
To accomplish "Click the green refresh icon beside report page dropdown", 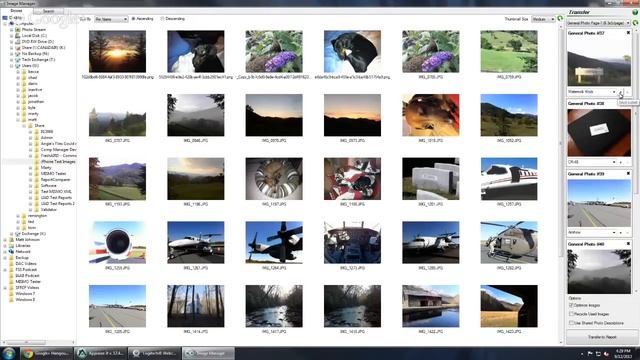I will pyautogui.click(x=635, y=23).
